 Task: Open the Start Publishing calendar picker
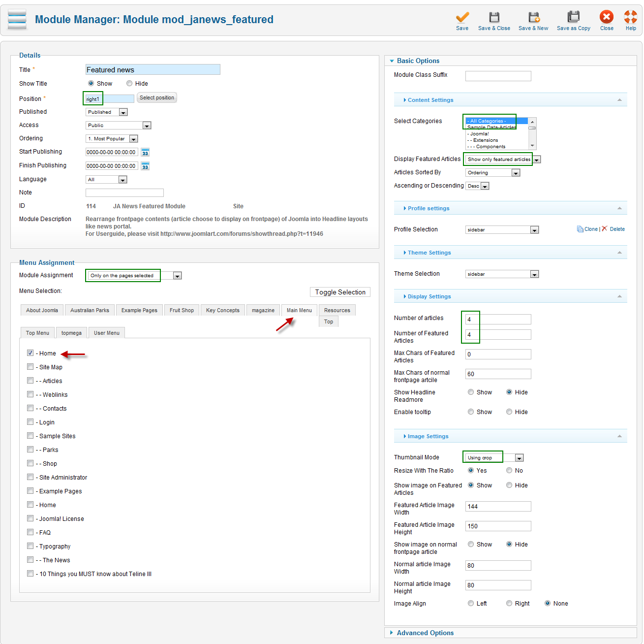[x=145, y=153]
